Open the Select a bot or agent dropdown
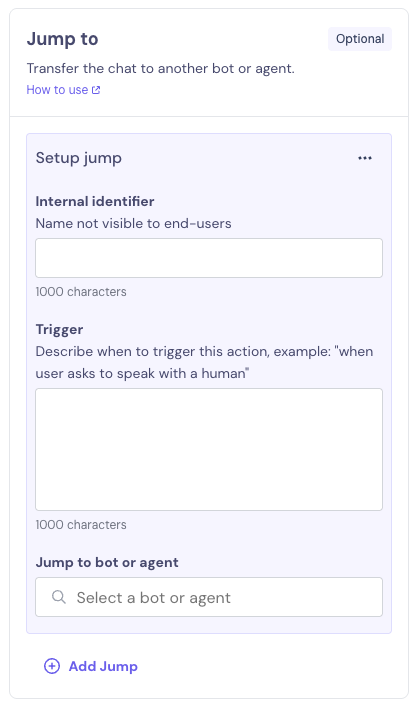Viewport: 415px width, 706px height. (x=209, y=597)
